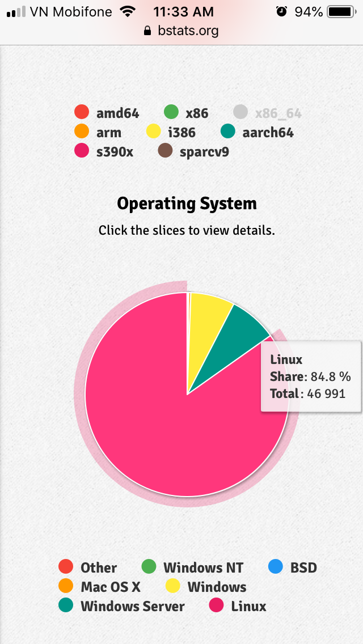
Task: Click the yellow i386 legend dot
Action: pos(154,132)
